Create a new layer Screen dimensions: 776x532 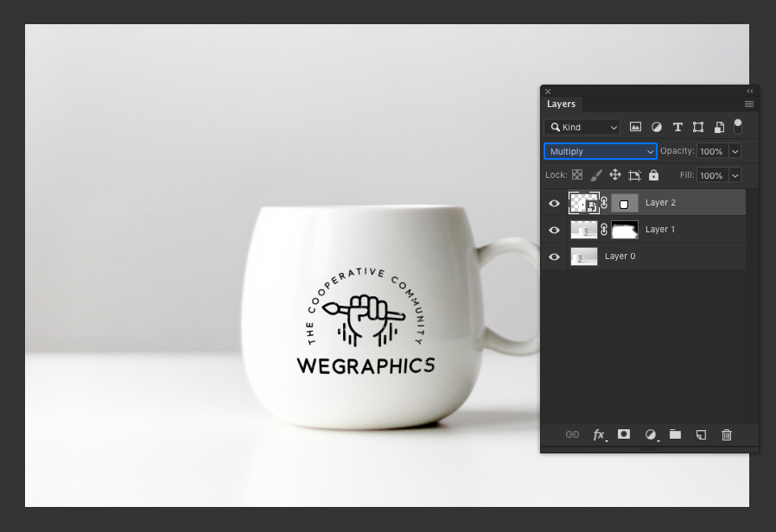coord(701,434)
